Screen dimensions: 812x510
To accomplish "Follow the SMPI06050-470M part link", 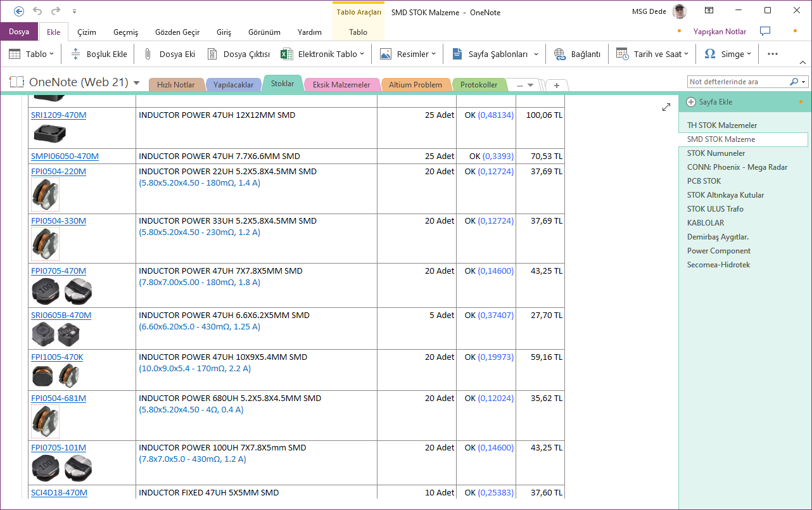I will point(65,156).
